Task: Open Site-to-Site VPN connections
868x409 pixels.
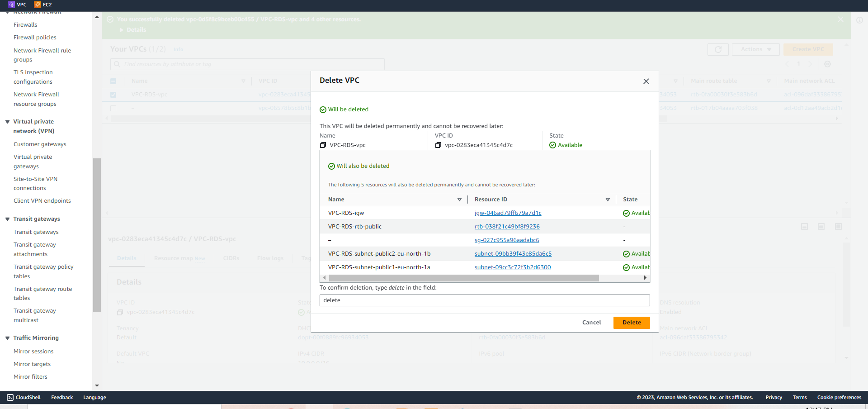Action: [35, 184]
